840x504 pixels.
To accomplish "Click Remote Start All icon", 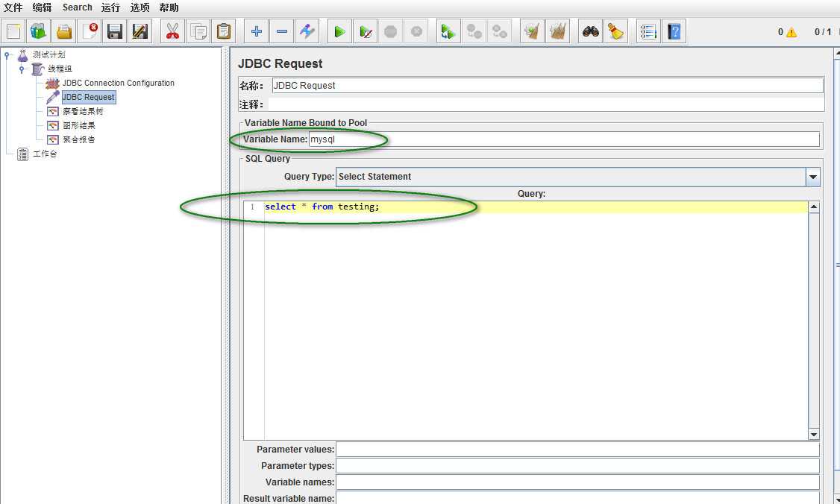I will tap(448, 31).
